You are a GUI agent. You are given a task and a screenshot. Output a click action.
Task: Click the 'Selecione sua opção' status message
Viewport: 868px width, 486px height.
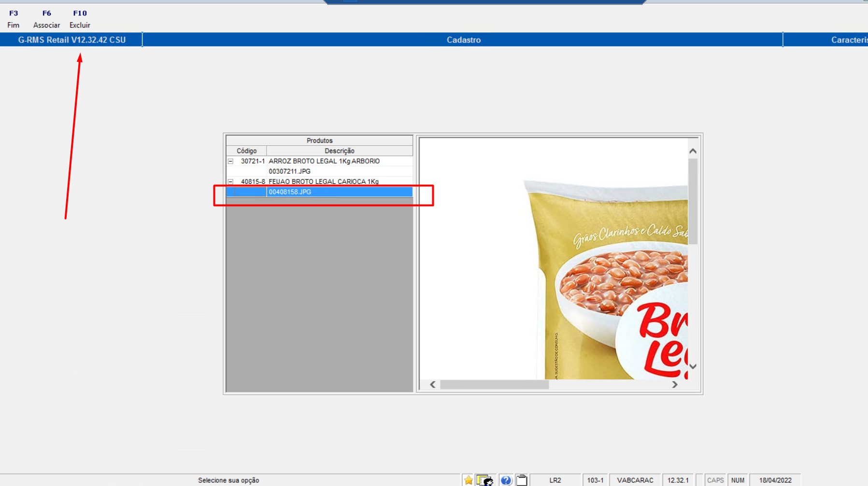pos(228,480)
